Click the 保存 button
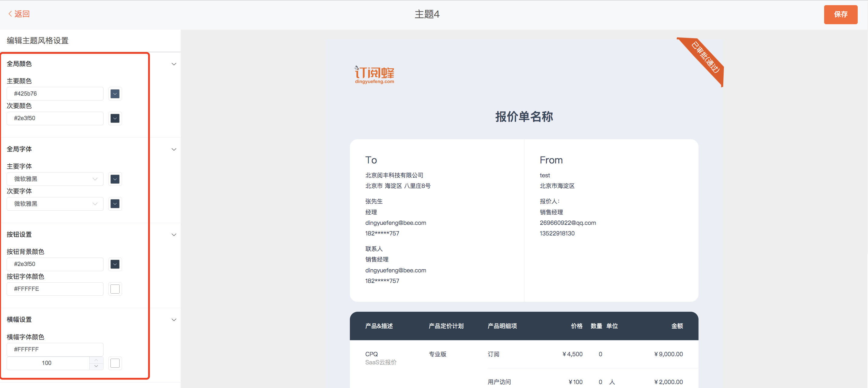 click(x=840, y=15)
